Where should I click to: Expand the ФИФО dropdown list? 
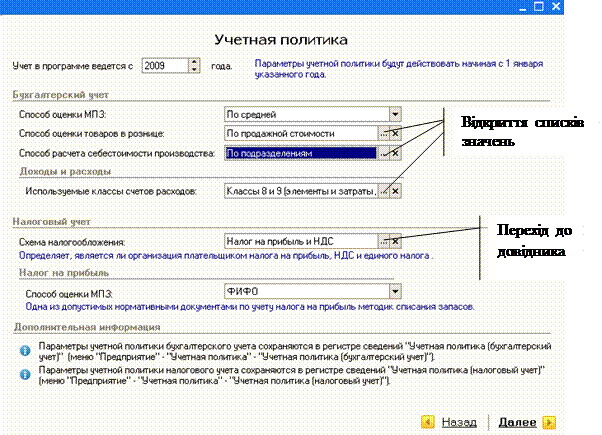pyautogui.click(x=395, y=292)
